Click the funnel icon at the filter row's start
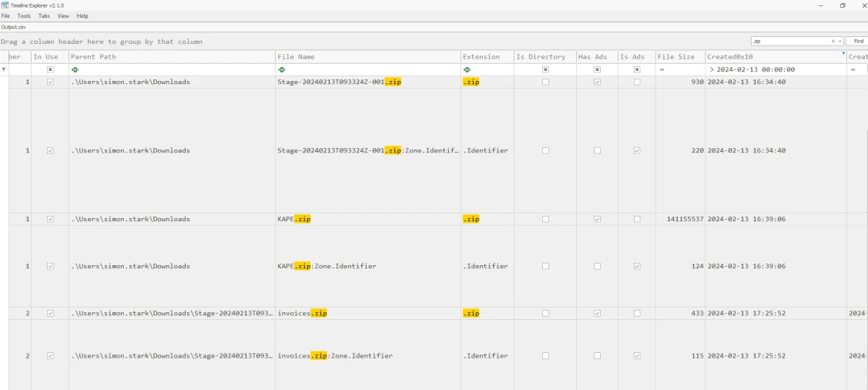This screenshot has height=390, width=868. coord(5,70)
